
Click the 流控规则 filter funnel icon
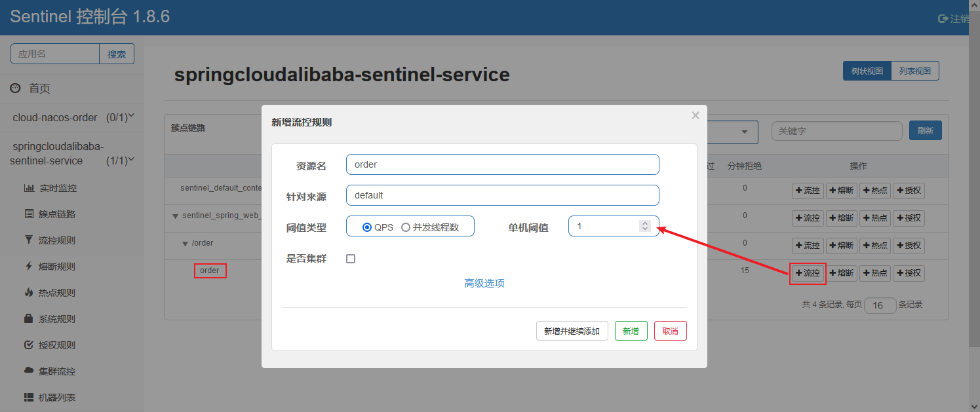coord(29,240)
